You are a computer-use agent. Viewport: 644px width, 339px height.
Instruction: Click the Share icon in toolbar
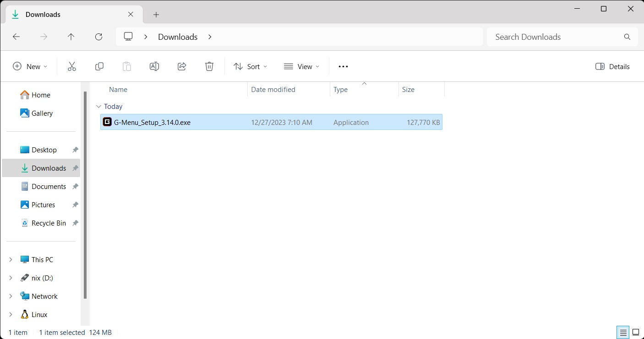tap(182, 66)
